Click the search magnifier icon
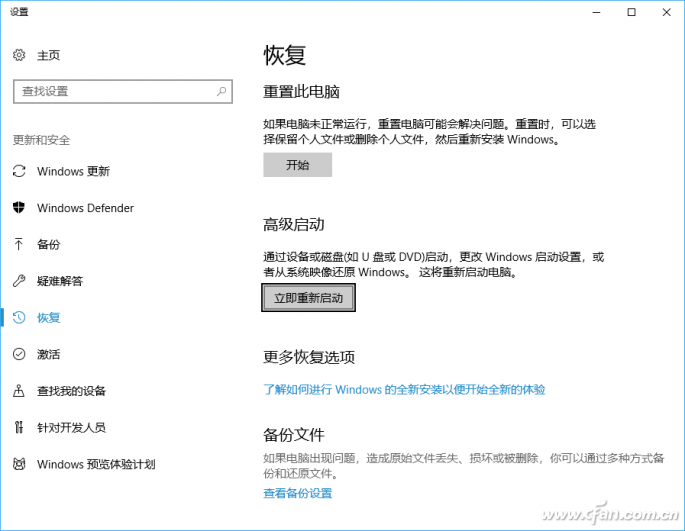Image resolution: width=685 pixels, height=531 pixels. (x=221, y=91)
